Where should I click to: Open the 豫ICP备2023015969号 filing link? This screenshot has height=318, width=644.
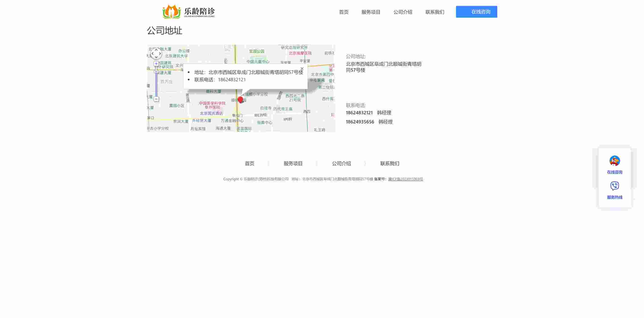(x=405, y=179)
